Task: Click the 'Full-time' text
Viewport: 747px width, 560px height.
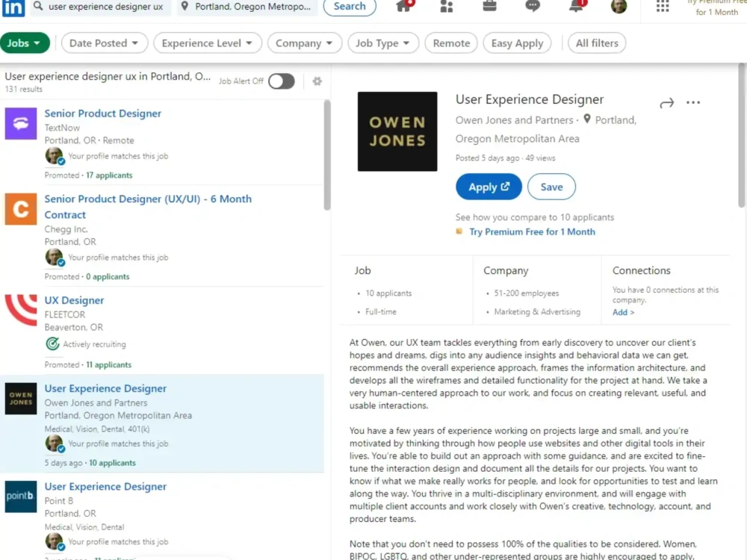Action: [381, 312]
